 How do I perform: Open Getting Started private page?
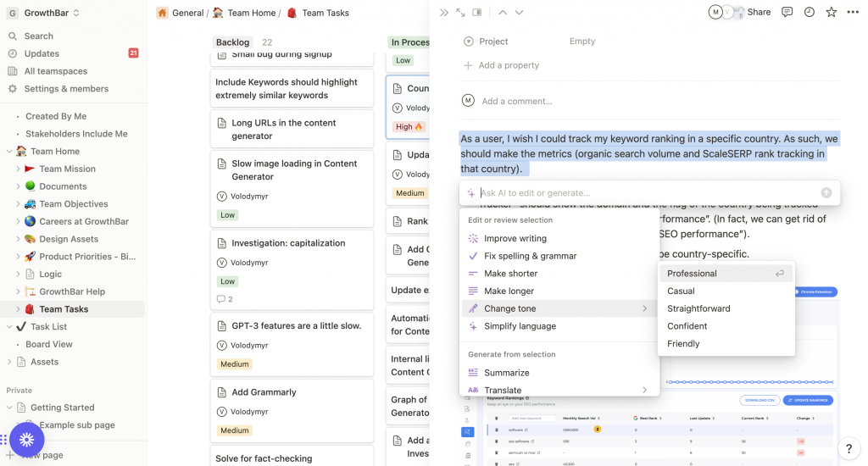63,408
